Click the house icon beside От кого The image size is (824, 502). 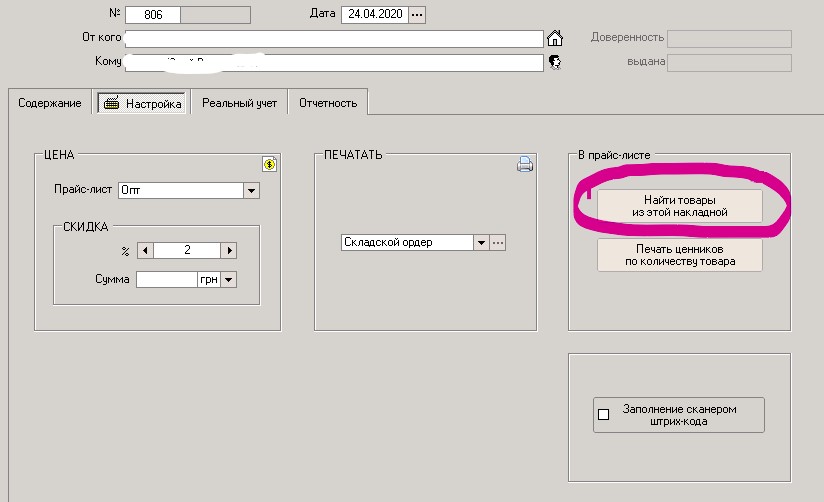(x=556, y=39)
